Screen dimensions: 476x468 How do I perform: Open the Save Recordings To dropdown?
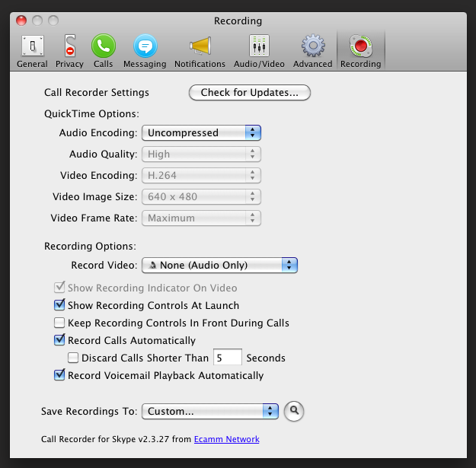pos(210,411)
